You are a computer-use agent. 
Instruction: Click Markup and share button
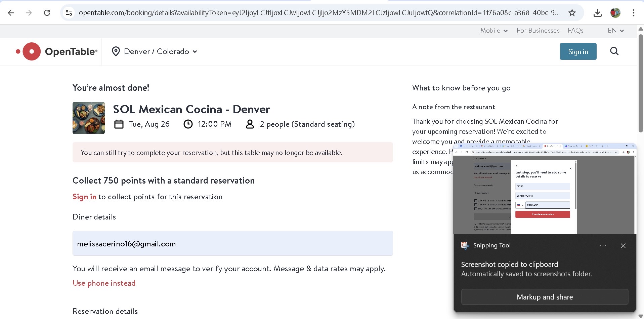tap(545, 297)
